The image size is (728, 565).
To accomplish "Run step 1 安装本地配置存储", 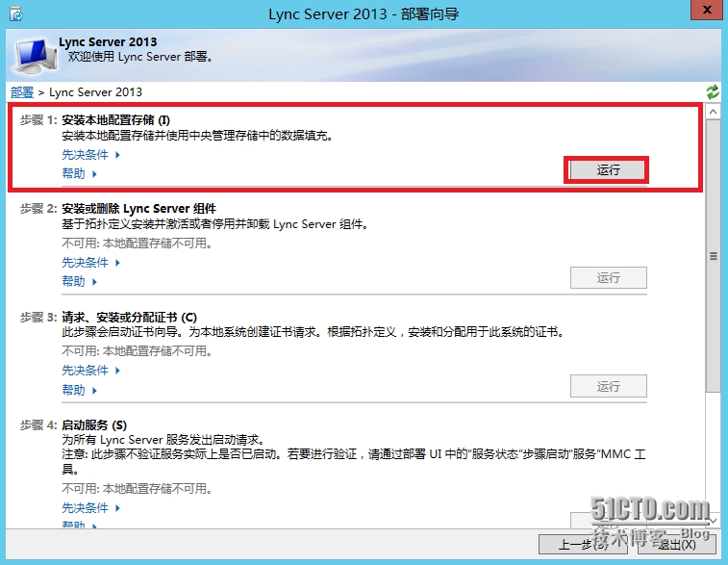I will click(608, 170).
